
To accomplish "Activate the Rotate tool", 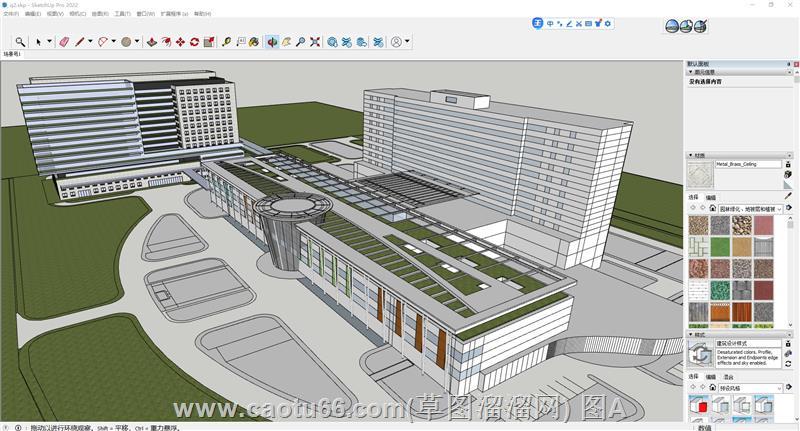I will (x=194, y=42).
